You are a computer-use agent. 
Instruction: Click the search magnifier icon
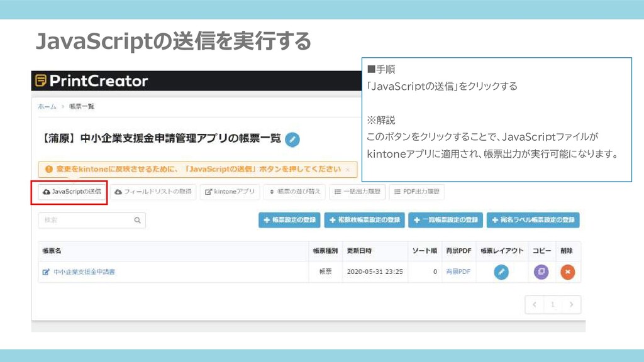click(137, 221)
